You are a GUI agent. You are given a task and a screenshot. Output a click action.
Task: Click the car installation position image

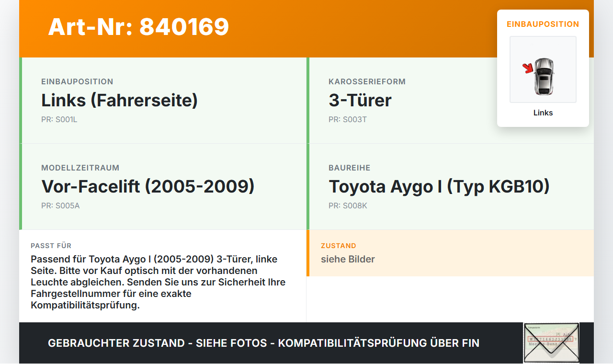click(x=543, y=69)
